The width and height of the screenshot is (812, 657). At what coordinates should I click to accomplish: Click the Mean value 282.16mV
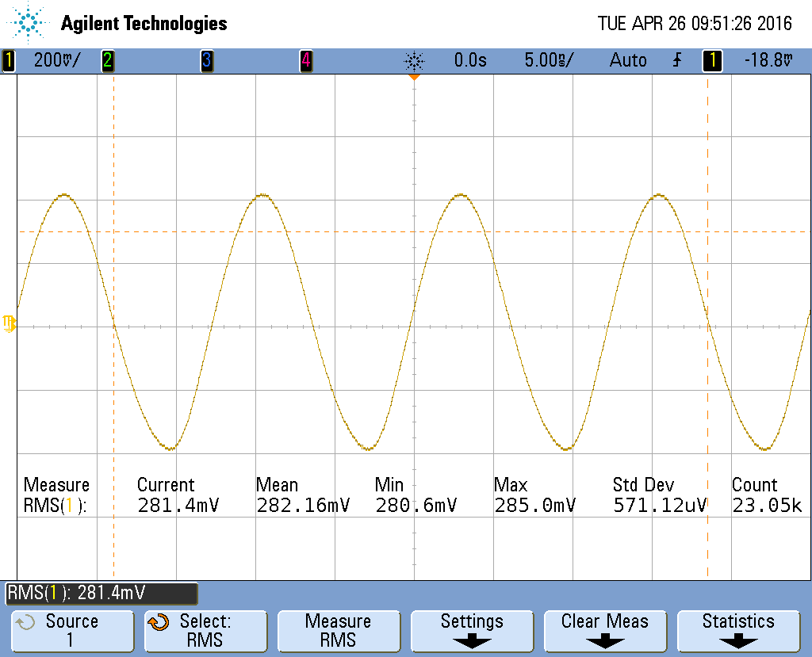[x=303, y=505]
